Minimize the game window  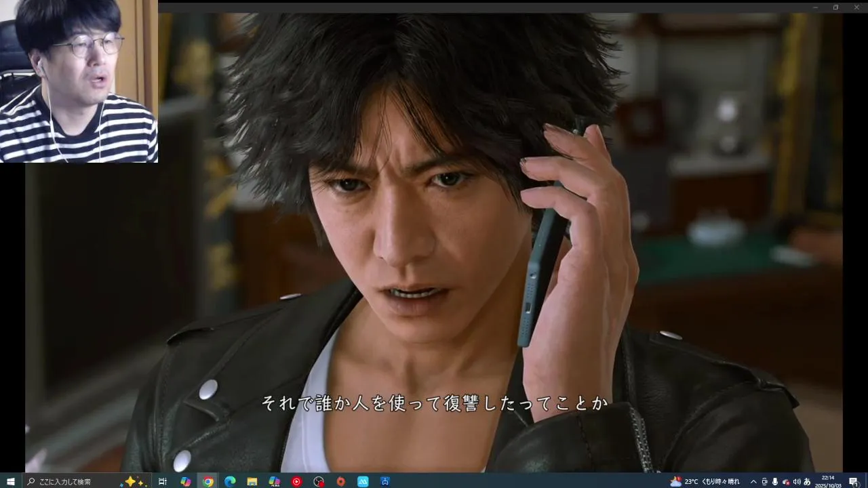pyautogui.click(x=816, y=7)
